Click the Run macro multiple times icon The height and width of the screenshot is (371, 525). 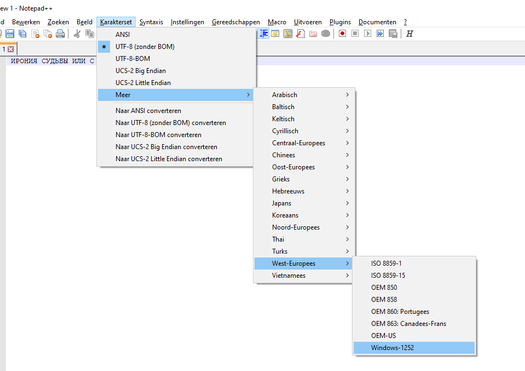click(x=380, y=33)
